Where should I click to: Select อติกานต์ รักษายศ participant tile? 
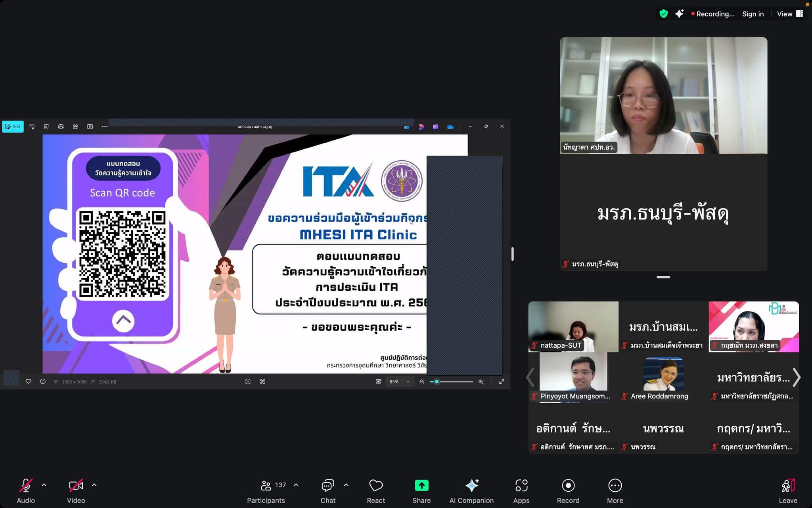pyautogui.click(x=573, y=428)
